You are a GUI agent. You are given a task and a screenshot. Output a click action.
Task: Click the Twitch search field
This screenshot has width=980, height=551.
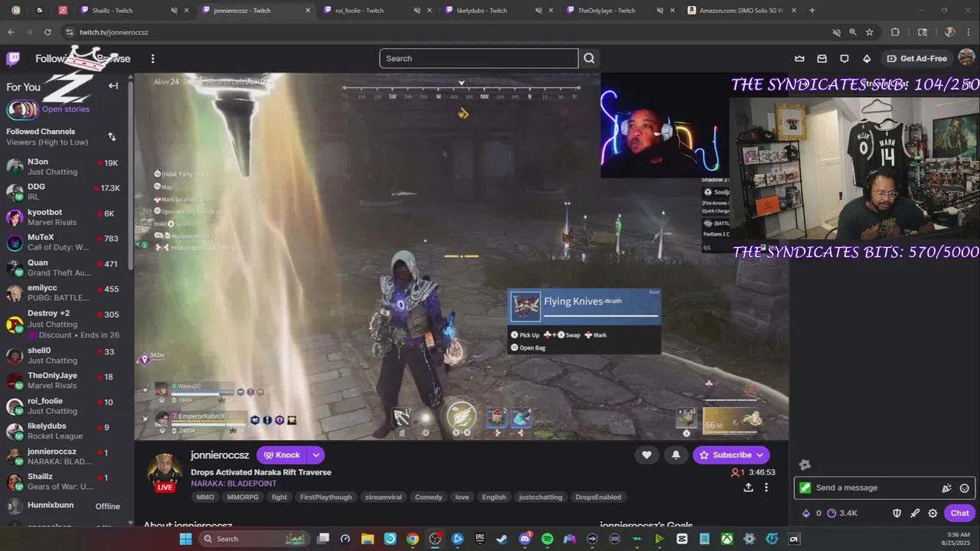point(479,58)
